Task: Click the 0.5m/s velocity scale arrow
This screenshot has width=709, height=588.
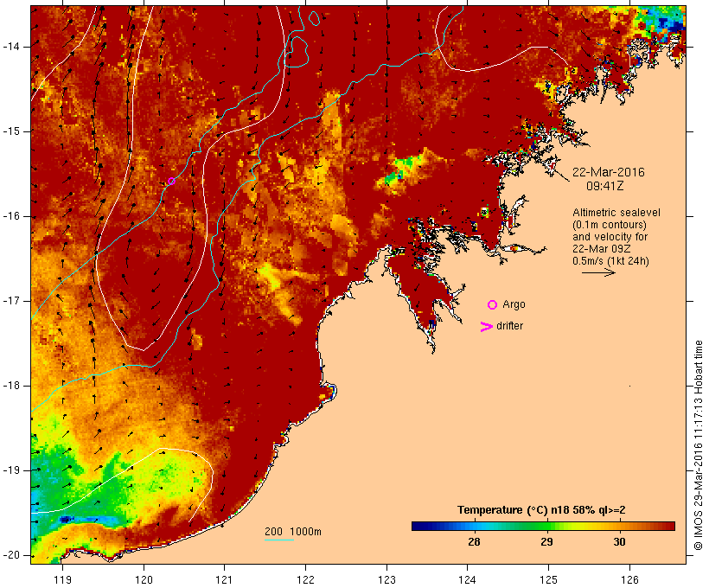Action: tap(598, 272)
